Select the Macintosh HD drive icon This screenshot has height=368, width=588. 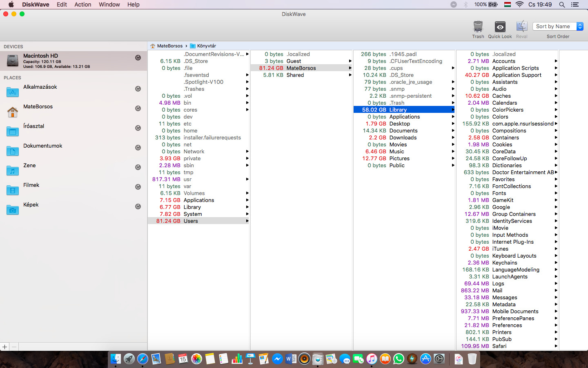pyautogui.click(x=13, y=61)
